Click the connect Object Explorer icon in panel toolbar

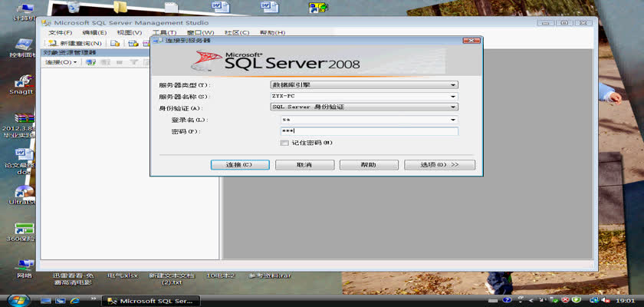[x=90, y=62]
